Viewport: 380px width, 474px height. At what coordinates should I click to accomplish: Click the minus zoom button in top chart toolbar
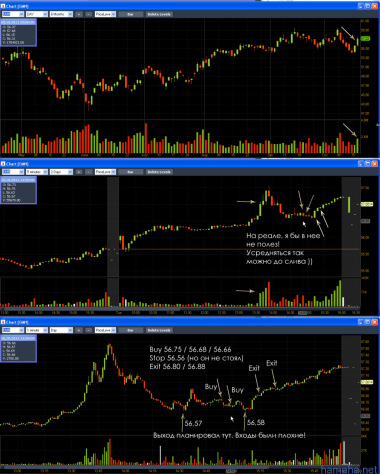click(x=89, y=14)
